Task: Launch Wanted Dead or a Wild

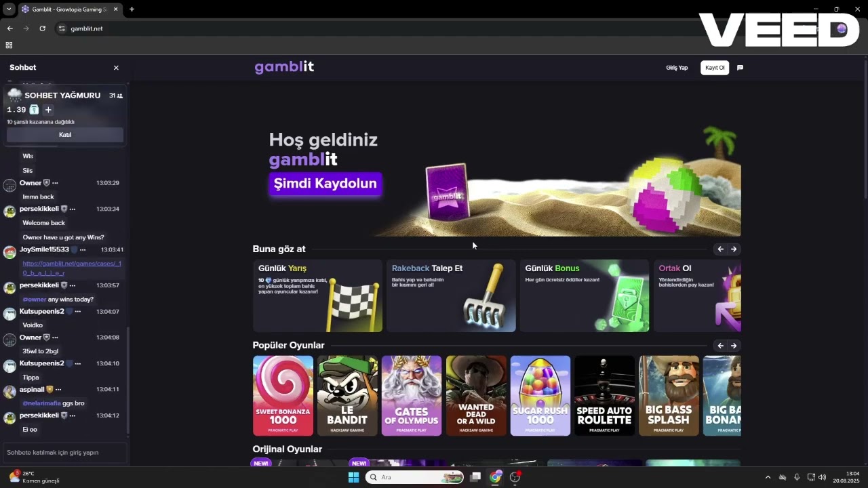Action: point(476,396)
